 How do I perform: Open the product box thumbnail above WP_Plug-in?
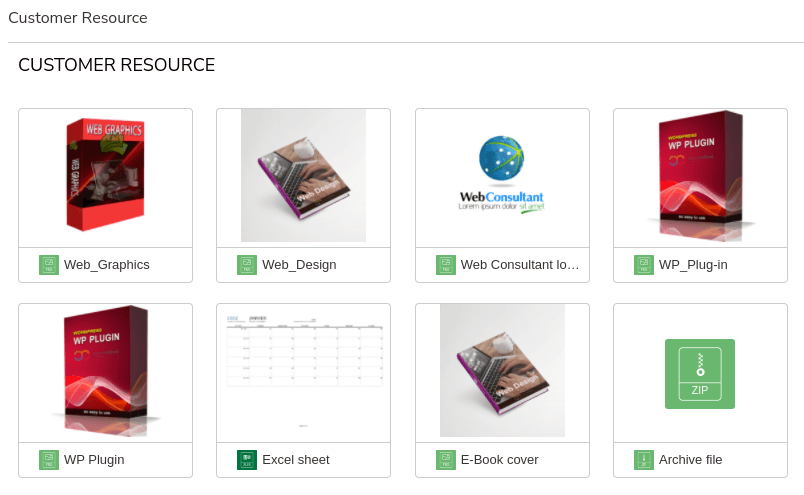pyautogui.click(x=700, y=176)
